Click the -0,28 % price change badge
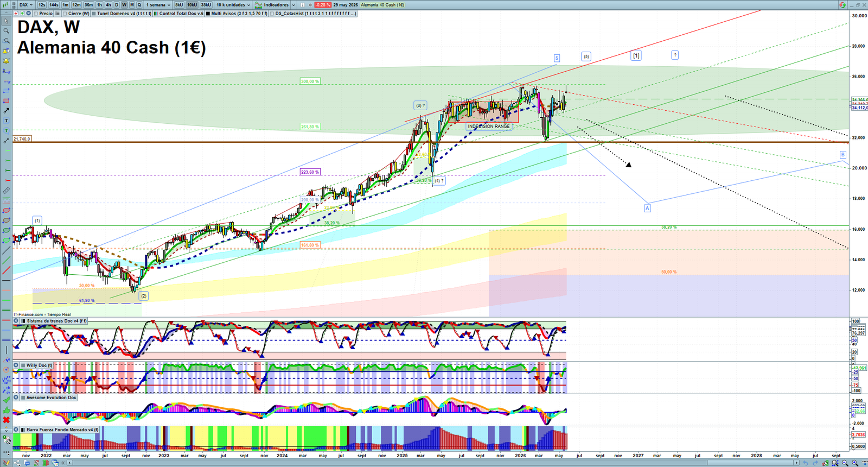This screenshot has height=467, width=868. 322,5
